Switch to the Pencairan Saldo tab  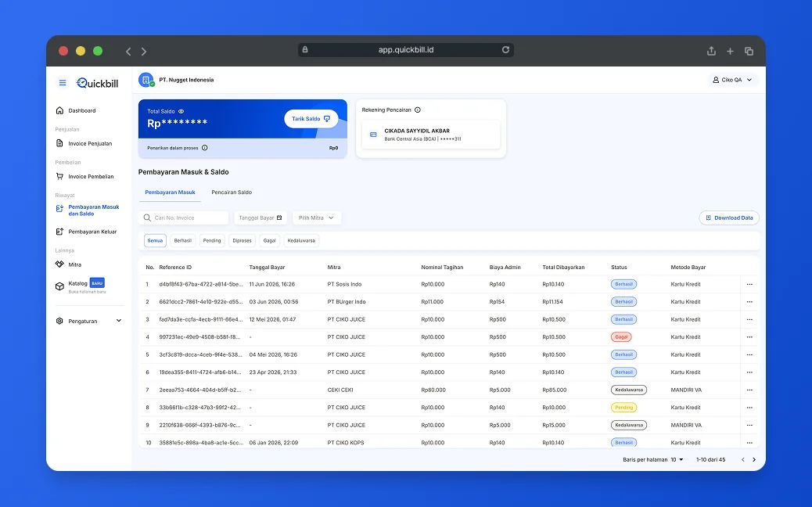[232, 192]
